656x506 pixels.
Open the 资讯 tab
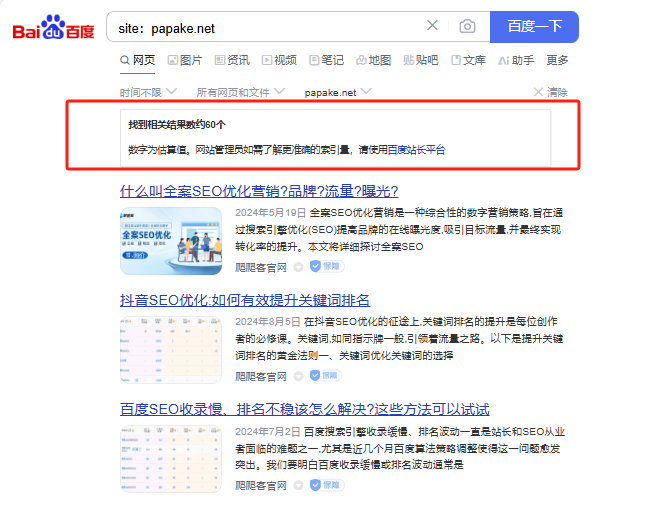[232, 60]
